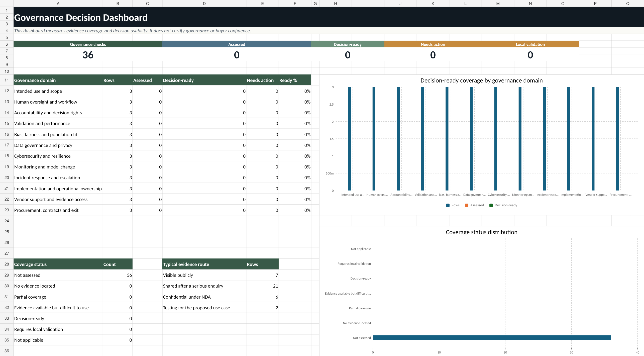Select column A header

coord(58,4)
